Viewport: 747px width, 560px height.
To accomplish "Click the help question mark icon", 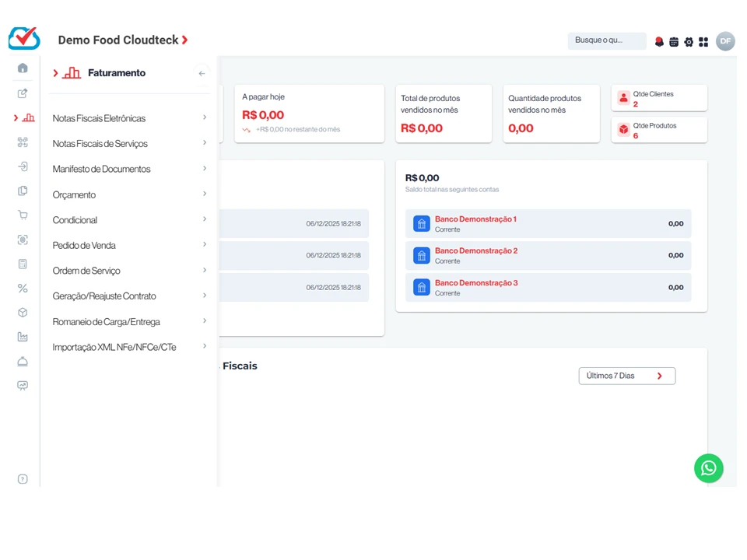I will tap(23, 479).
